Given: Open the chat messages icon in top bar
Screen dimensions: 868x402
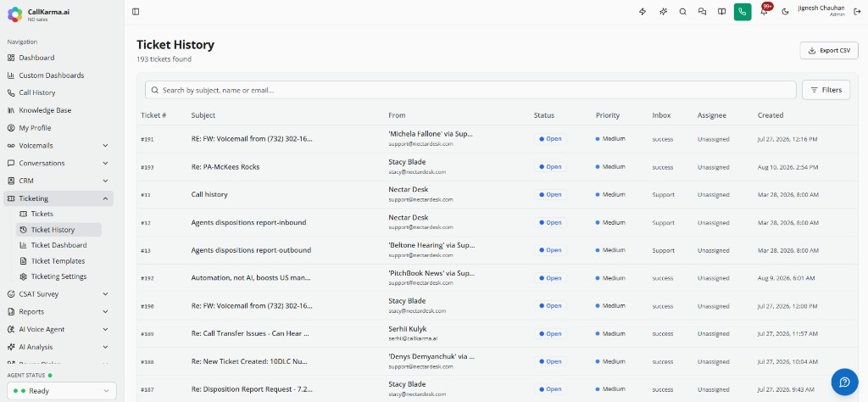Looking at the screenshot, I should pos(703,12).
